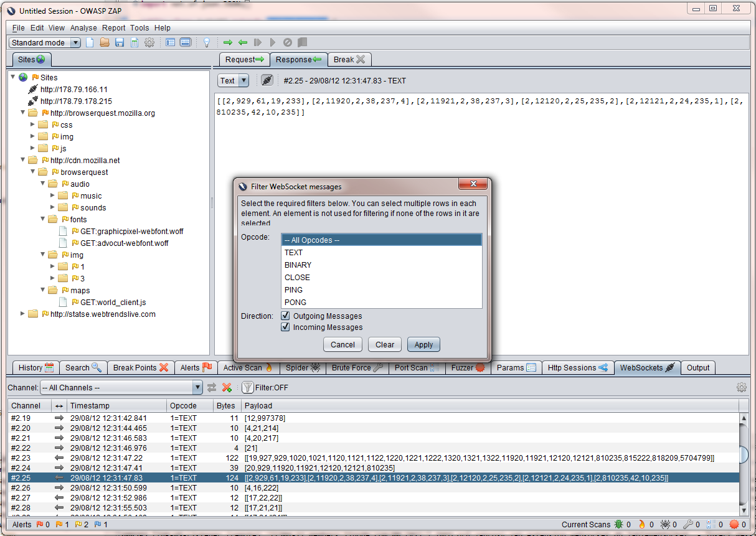Click the red X icon beside Channel dropdown
Viewport: 756px width, 536px height.
click(227, 387)
